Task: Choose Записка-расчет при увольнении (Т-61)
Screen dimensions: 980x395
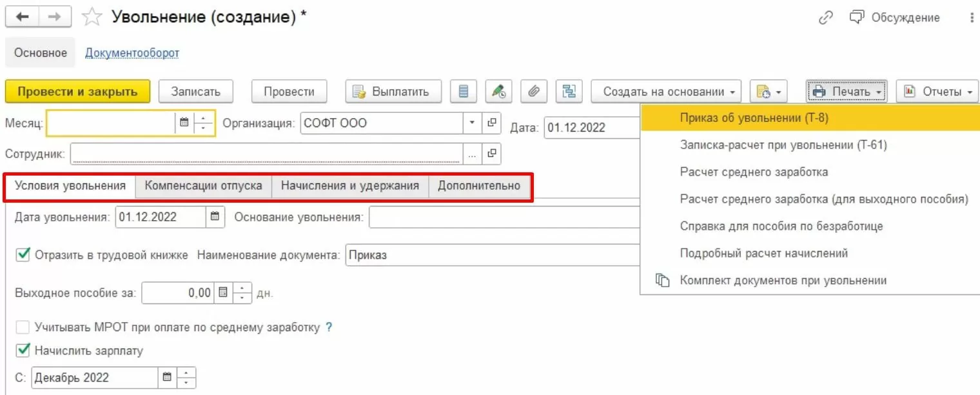Action: coord(810,145)
